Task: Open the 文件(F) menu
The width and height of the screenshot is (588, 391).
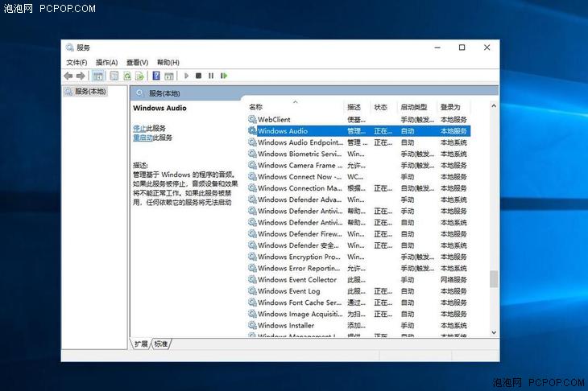Action: [77, 63]
